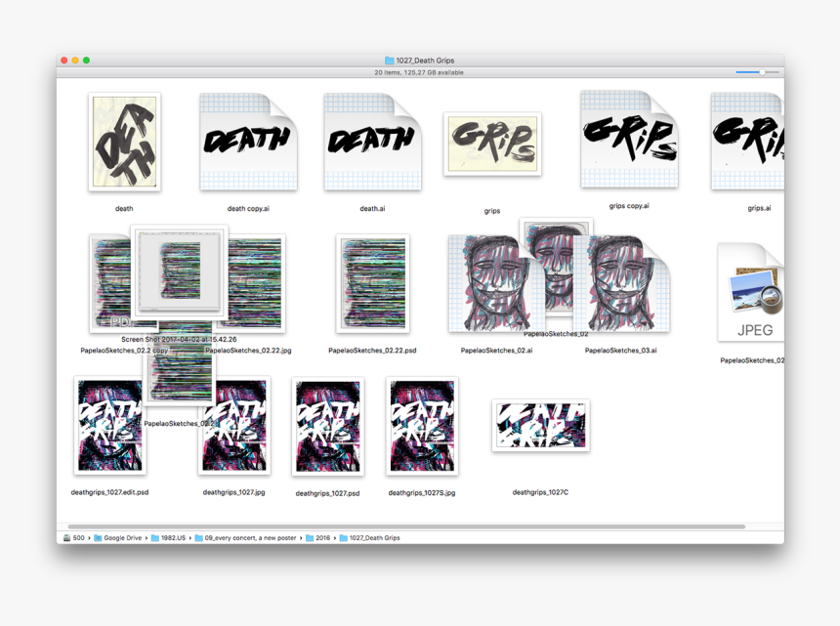
Task: Select the PapelaoSketches_02.22.psd file icon
Action: pos(373,283)
